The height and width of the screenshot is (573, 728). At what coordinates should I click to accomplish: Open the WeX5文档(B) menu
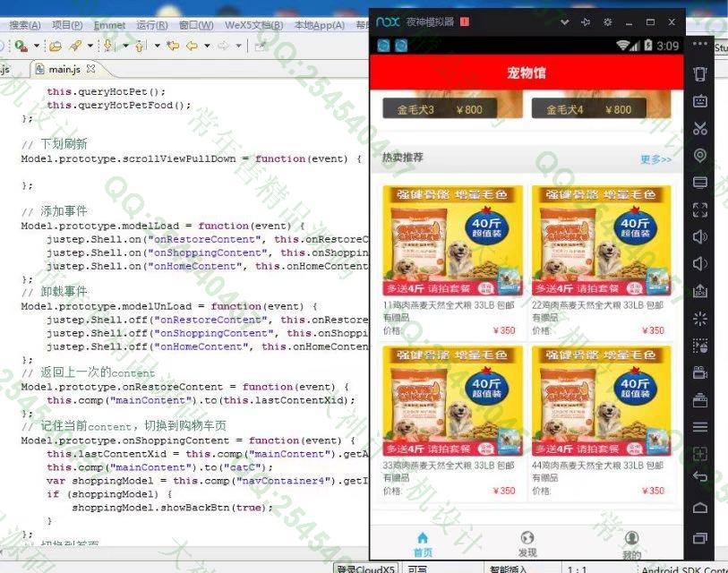pos(254,25)
